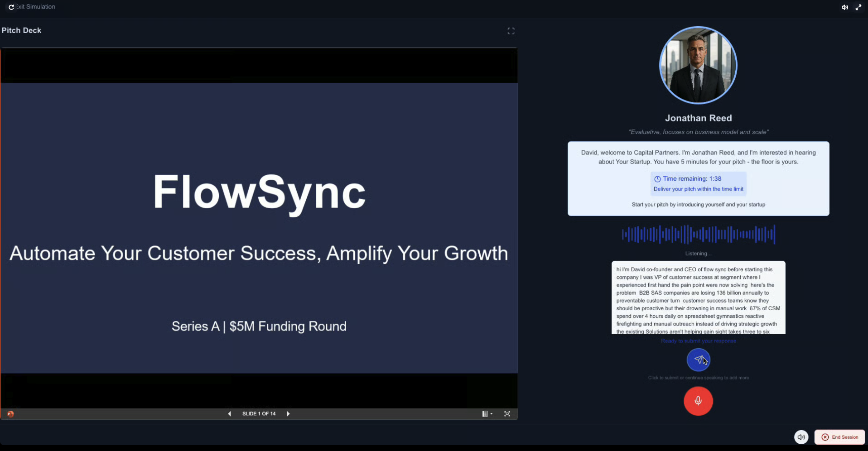Expand the Pitch Deck panel to fullscreen
The image size is (868, 451).
coord(511,31)
